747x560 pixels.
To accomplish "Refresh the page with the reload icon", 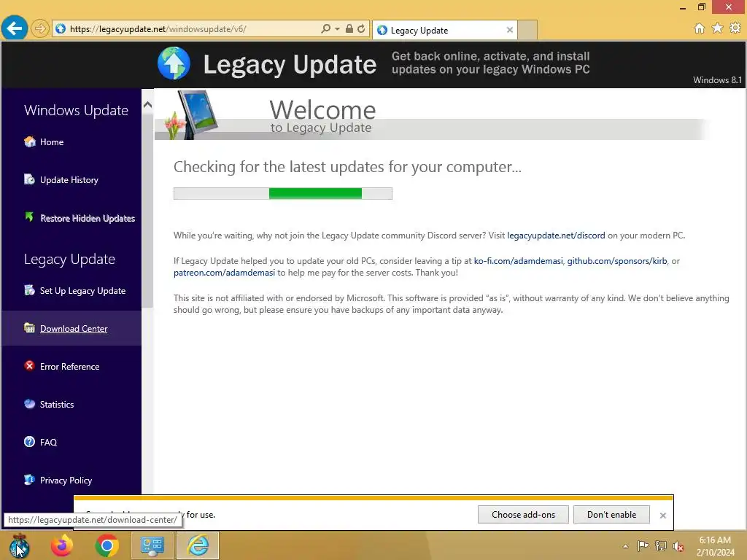I will click(361, 28).
